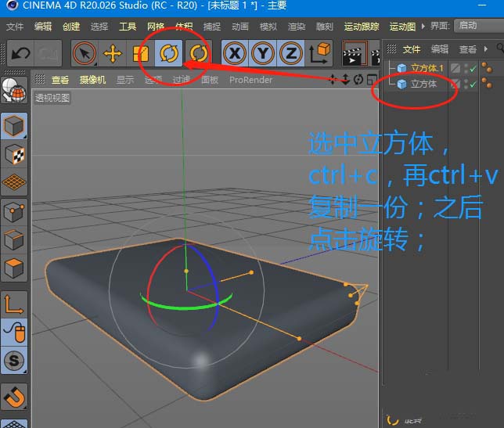Open the 雕刻 menu
Viewport: 504px width, 428px height.
325,27
